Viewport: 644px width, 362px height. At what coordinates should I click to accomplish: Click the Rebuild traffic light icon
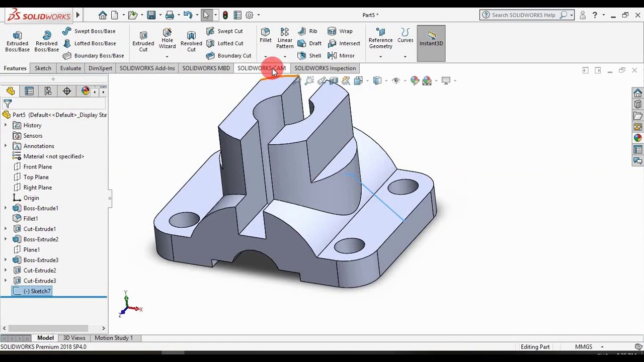click(225, 15)
